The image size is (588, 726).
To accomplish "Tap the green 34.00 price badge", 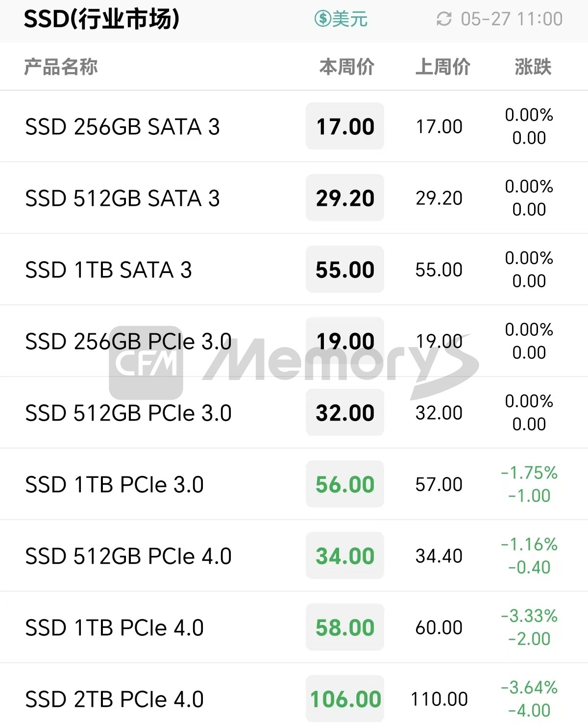I will [x=345, y=556].
